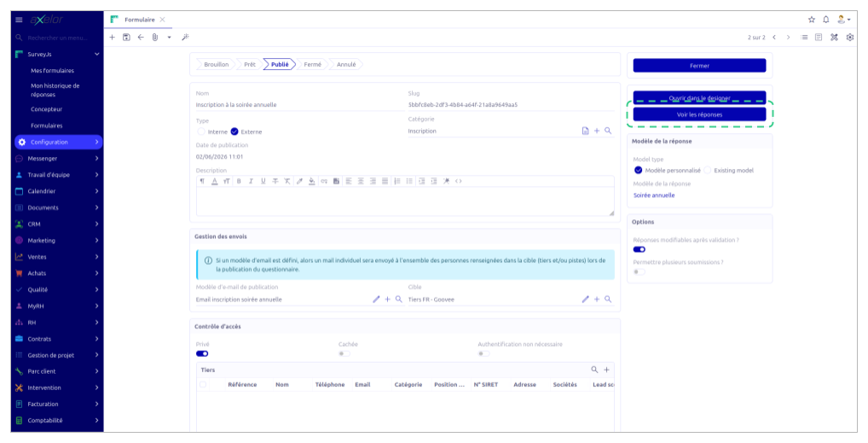Edit the publication email template pencil icon
Image resolution: width=868 pixels, height=443 pixels.
[376, 300]
